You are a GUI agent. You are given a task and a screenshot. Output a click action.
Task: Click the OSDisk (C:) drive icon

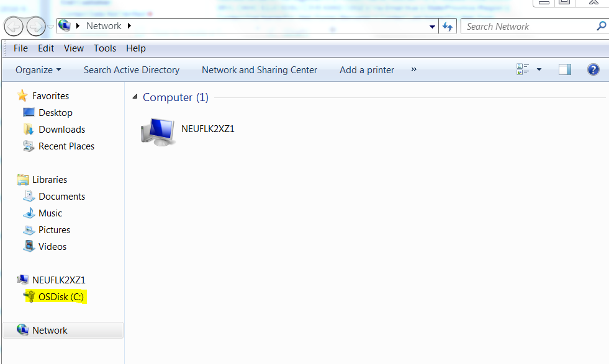(30, 296)
